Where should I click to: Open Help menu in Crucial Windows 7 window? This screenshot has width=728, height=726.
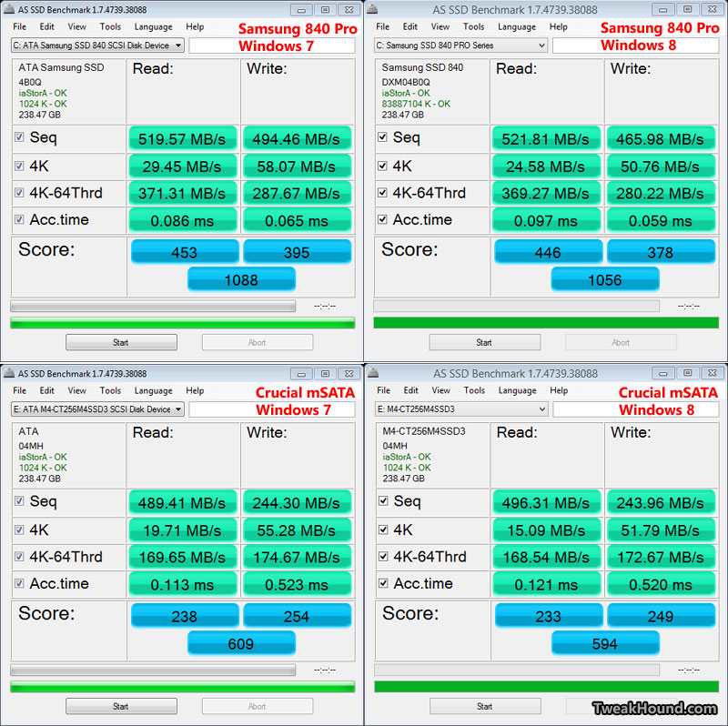coord(195,391)
